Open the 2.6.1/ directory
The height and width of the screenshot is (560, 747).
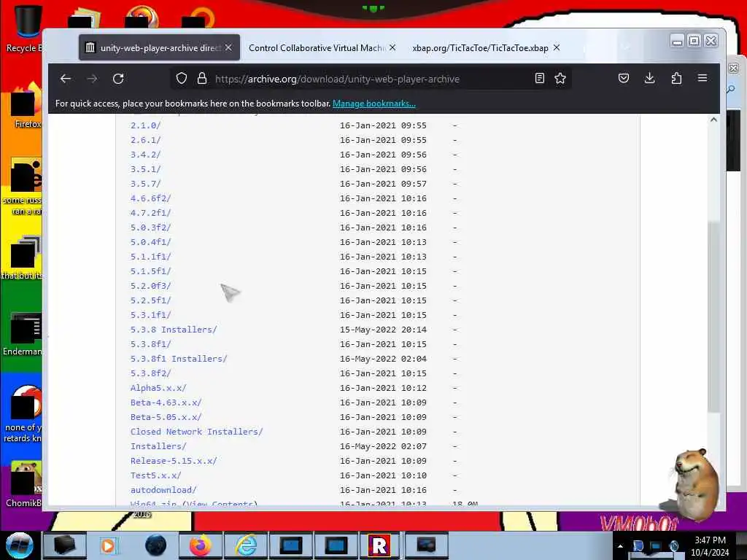click(x=145, y=140)
